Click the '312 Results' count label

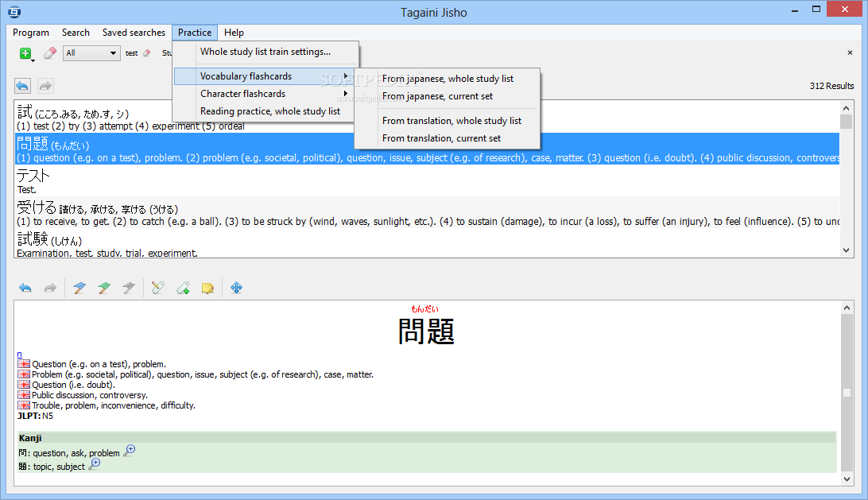click(831, 86)
